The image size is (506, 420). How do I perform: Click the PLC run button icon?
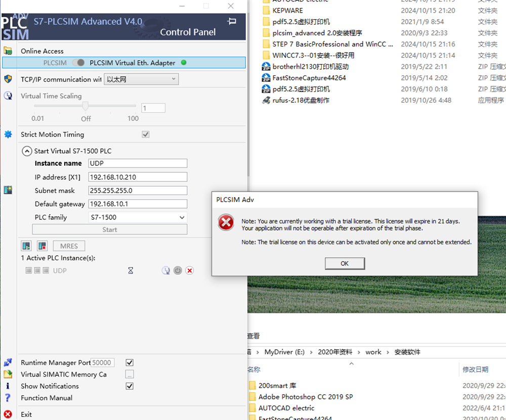26,246
